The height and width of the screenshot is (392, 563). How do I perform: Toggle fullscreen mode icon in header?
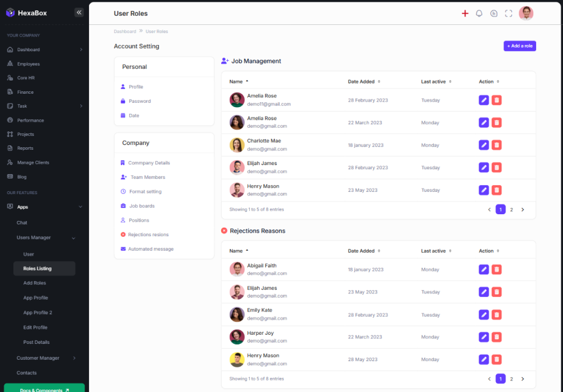(x=509, y=13)
